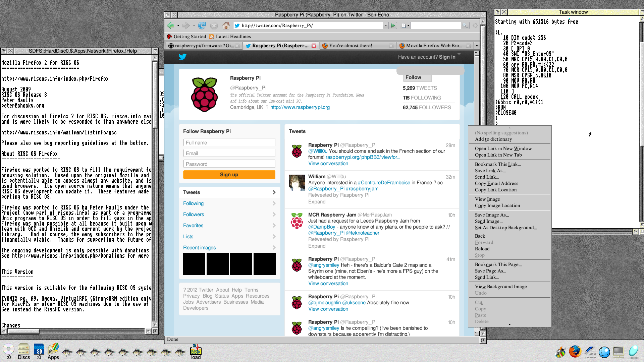This screenshot has height=362, width=644.
Task: Open the Apps folder on the icon bar
Action: point(53,351)
